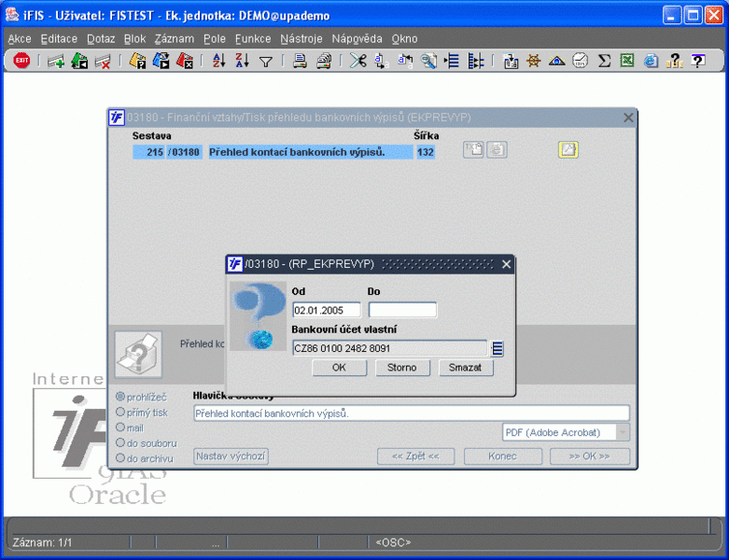The width and height of the screenshot is (729, 560).
Task: Open list of values for bank account
Action: 498,348
